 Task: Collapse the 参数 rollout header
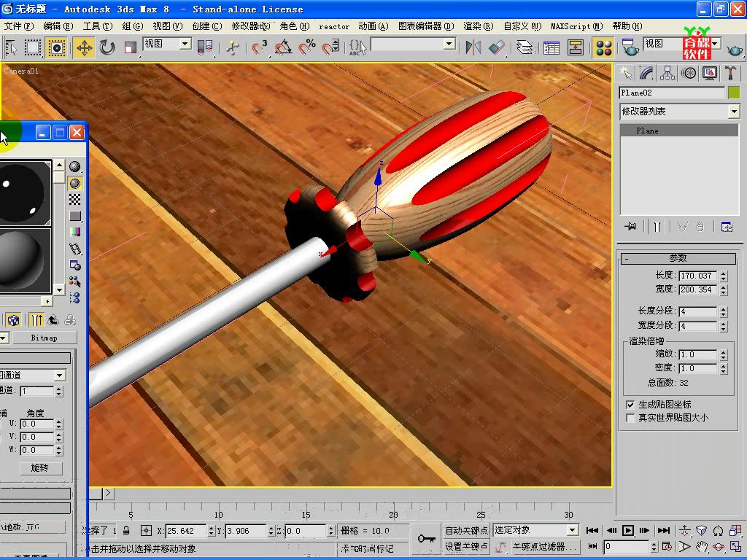click(x=678, y=258)
